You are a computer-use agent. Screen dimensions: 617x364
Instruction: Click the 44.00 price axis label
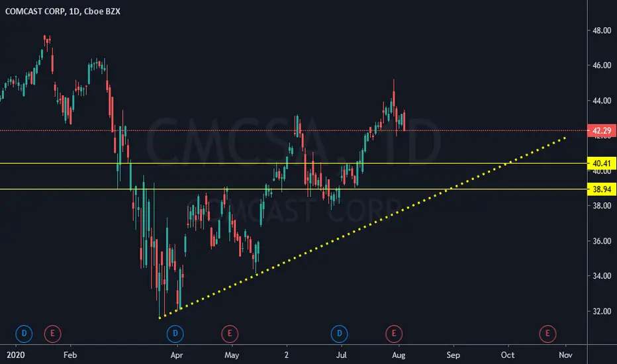click(602, 101)
